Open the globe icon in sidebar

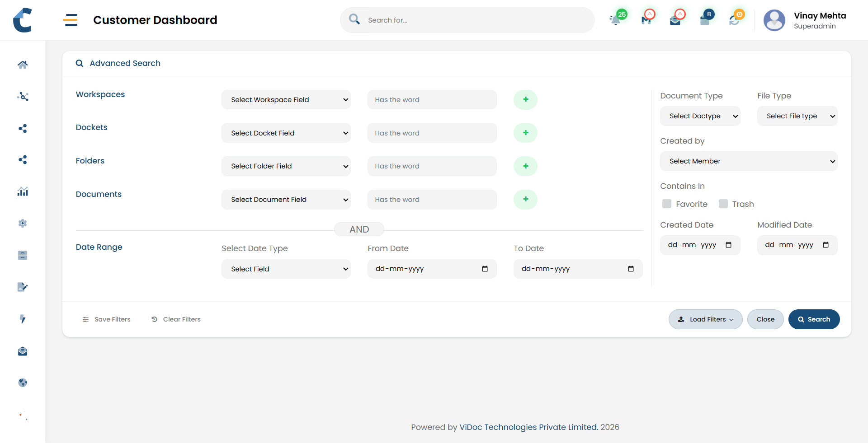(23, 383)
